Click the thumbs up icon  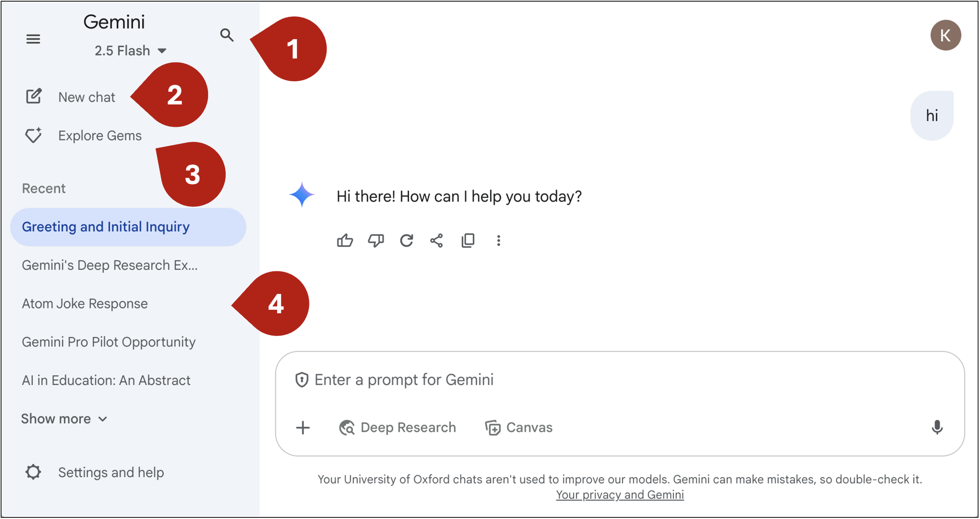345,241
